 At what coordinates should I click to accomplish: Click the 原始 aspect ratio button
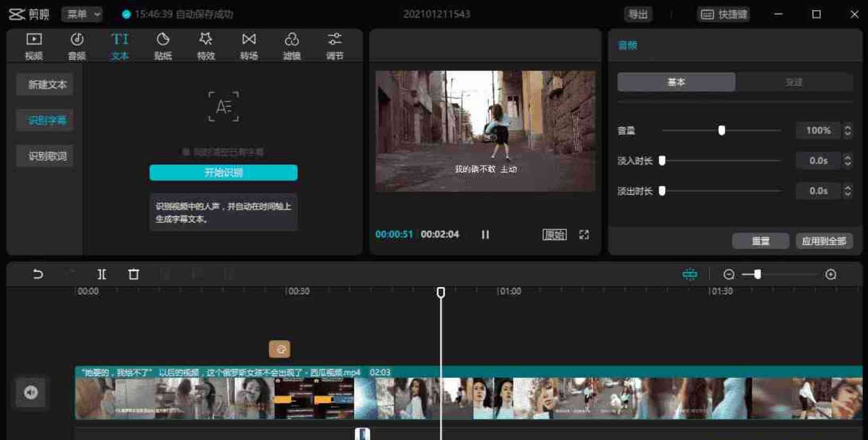(x=554, y=234)
